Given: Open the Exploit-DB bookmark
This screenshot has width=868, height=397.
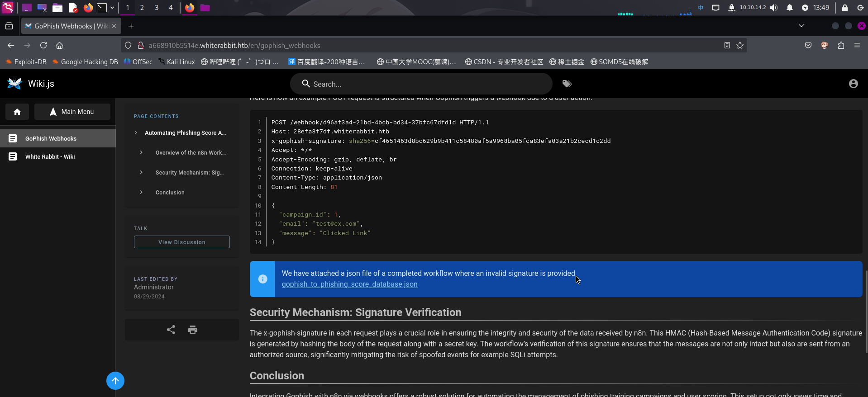Looking at the screenshot, I should [26, 62].
